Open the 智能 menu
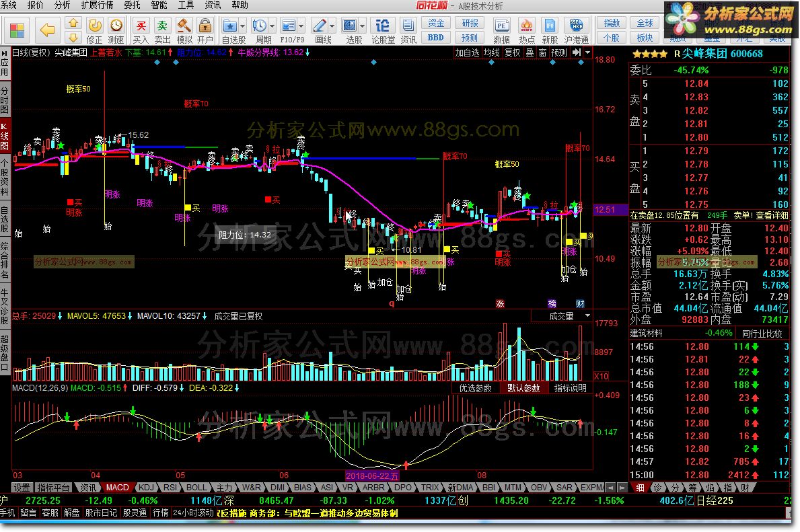 (159, 5)
